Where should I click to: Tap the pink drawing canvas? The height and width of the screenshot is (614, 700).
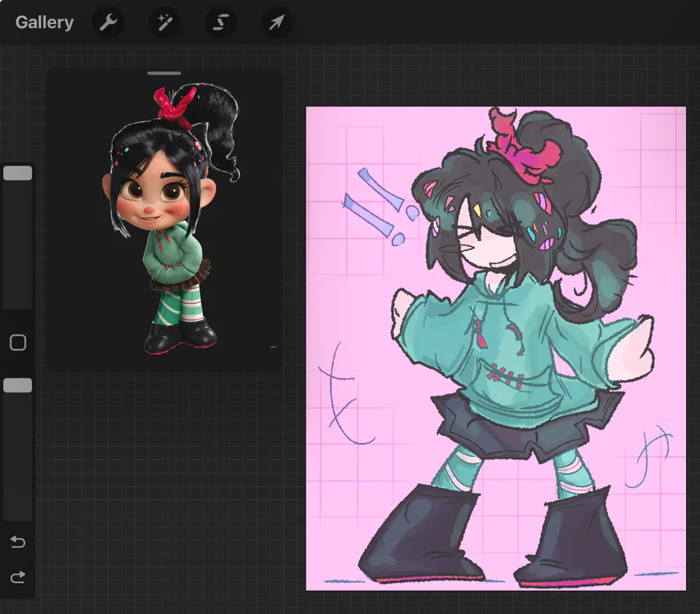point(495,348)
